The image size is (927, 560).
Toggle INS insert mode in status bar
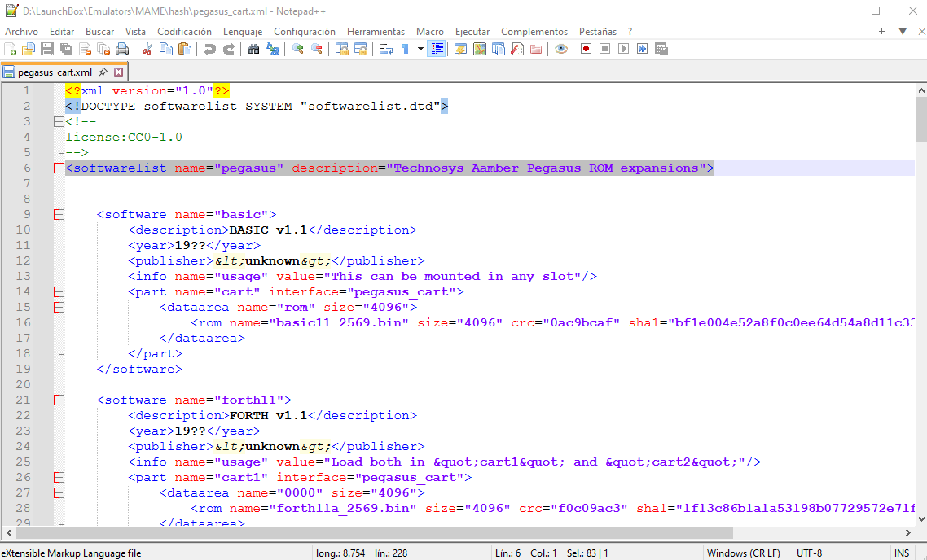pyautogui.click(x=902, y=553)
